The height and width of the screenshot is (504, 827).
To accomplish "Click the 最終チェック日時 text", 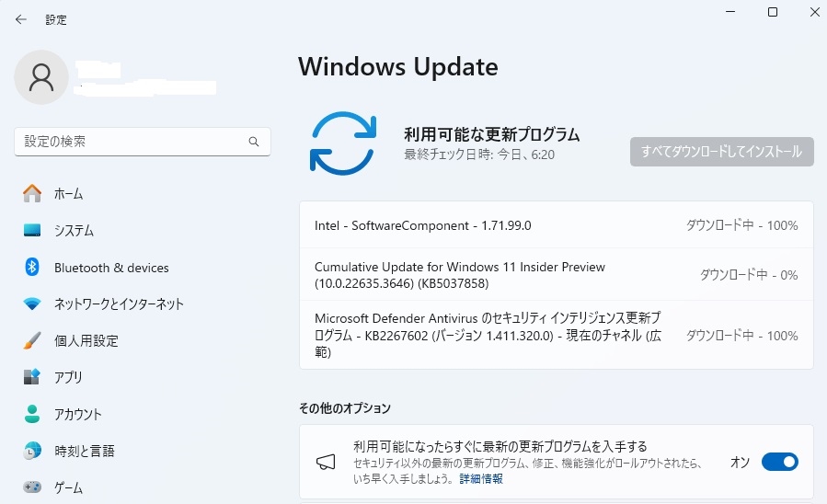I will 479,155.
